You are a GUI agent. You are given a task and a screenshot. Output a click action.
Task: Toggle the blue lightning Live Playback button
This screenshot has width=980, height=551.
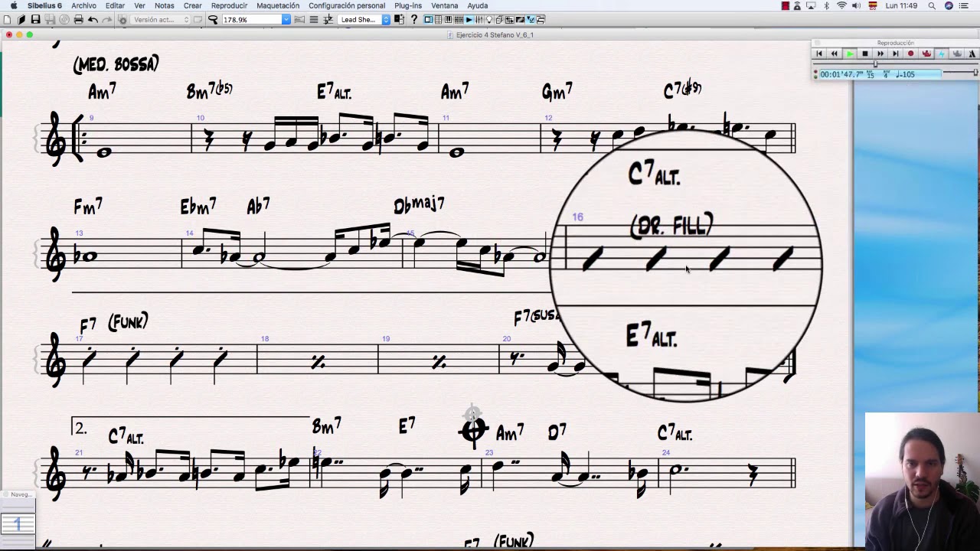coord(942,54)
